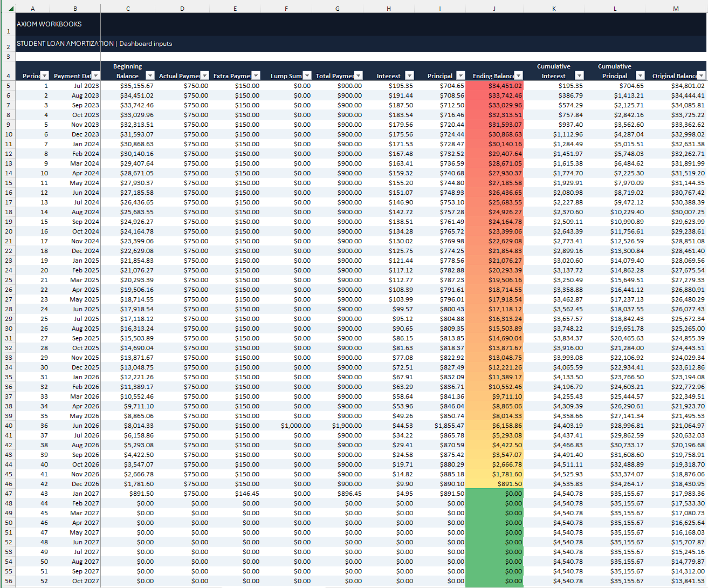Open the Period column filter dropdown
The width and height of the screenshot is (708, 588).
45,76
